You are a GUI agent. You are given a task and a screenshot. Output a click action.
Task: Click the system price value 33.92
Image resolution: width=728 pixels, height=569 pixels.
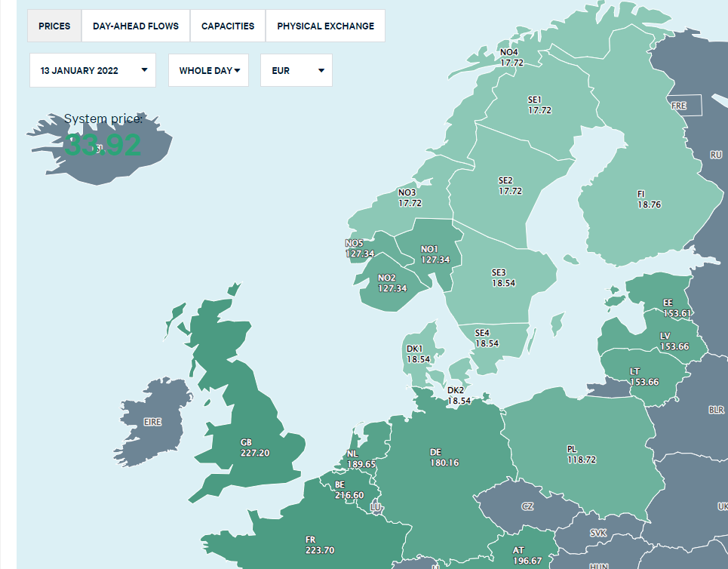[103, 144]
